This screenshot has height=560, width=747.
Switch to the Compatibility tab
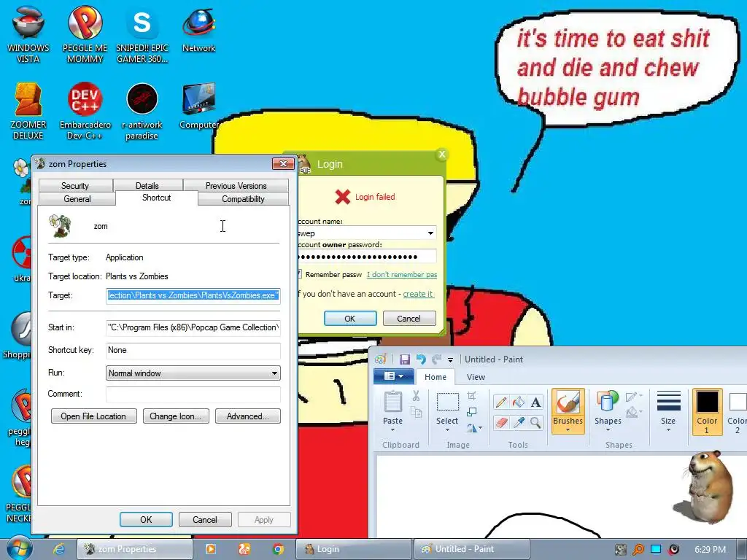pyautogui.click(x=243, y=198)
